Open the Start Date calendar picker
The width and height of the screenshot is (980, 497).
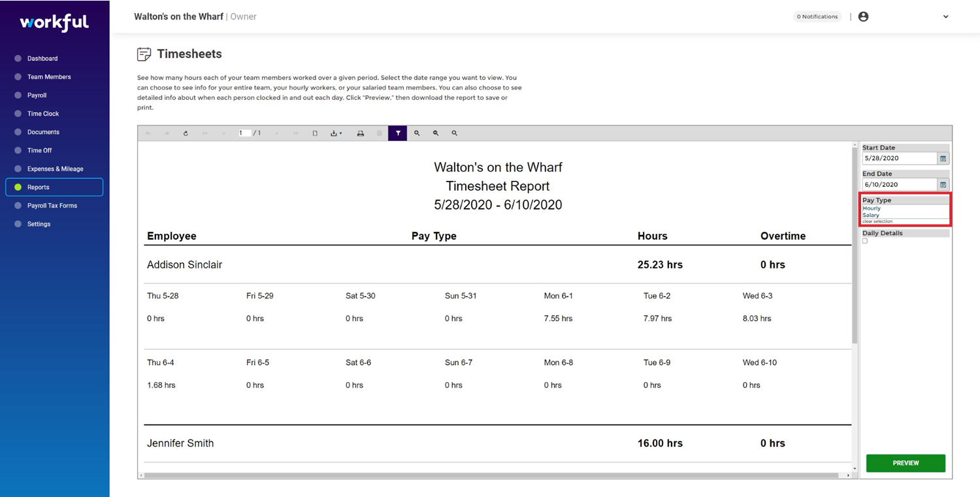pos(943,159)
